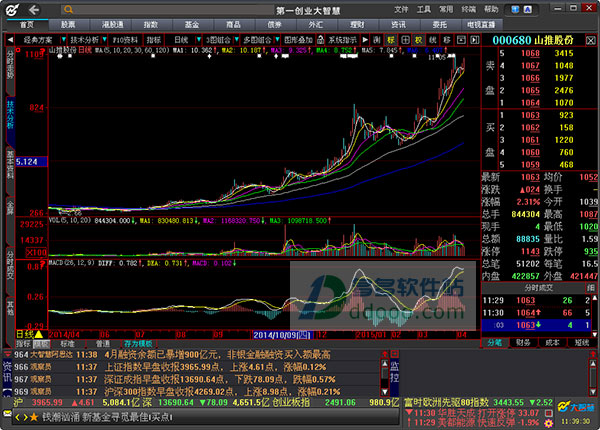600x430 pixels.
Task: Select the 标准 template tab under chart
Action: [67, 344]
